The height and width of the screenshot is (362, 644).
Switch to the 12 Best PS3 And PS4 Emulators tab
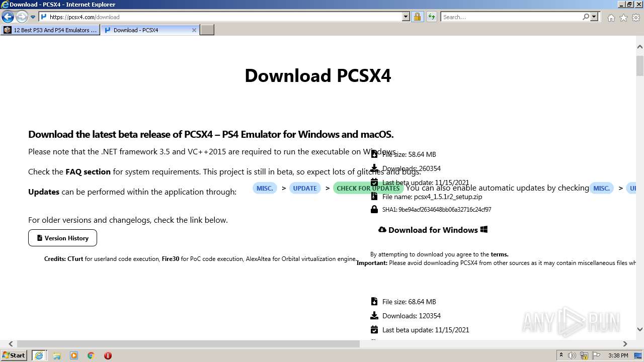pyautogui.click(x=50, y=30)
